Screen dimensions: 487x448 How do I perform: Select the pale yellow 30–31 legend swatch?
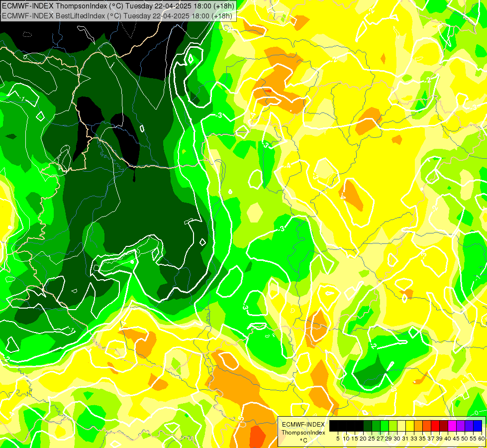pos(401,426)
